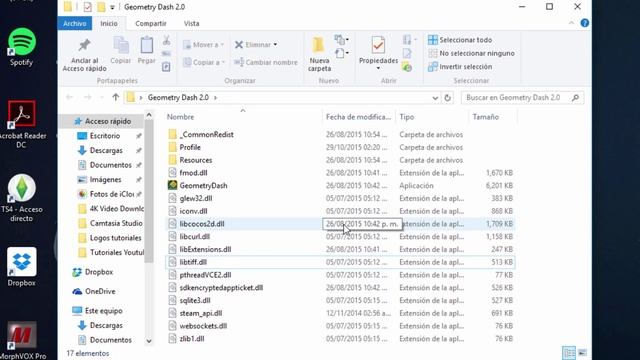Sort by the Tipo column header

pos(407,117)
